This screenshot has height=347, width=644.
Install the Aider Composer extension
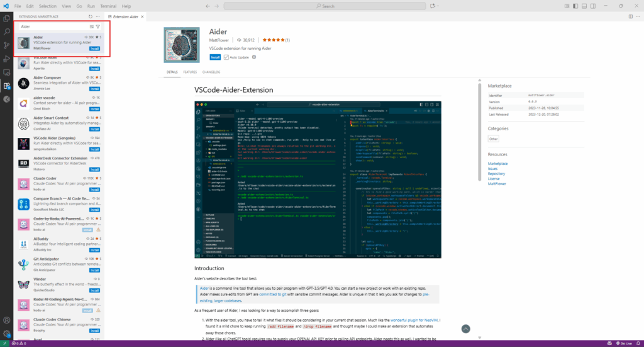pyautogui.click(x=94, y=89)
